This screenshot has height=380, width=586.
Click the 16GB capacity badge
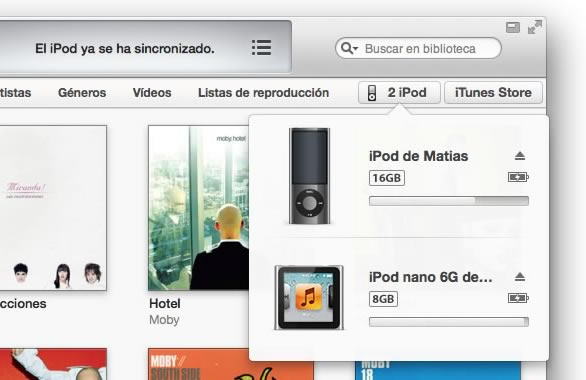click(387, 178)
